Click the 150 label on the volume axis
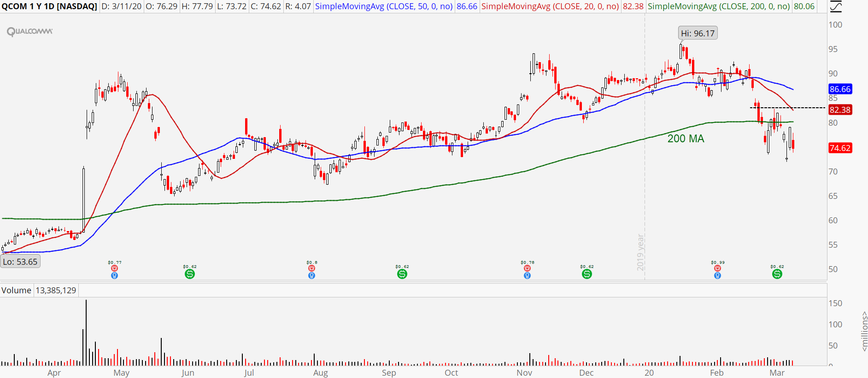The height and width of the screenshot is (378, 868). pos(835,303)
